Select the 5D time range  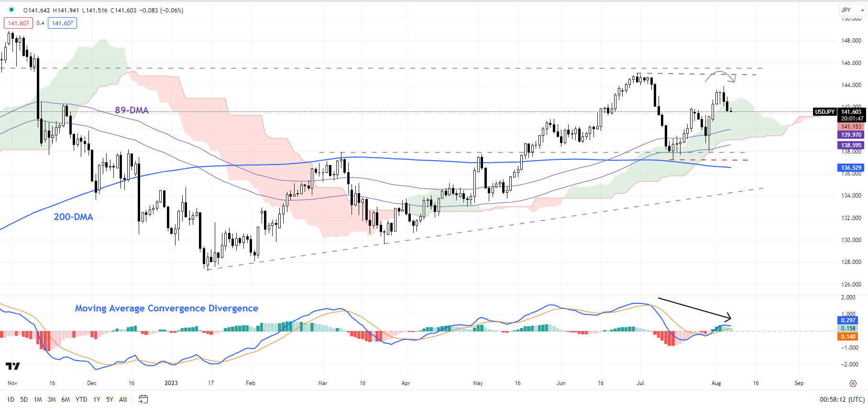[x=24, y=399]
